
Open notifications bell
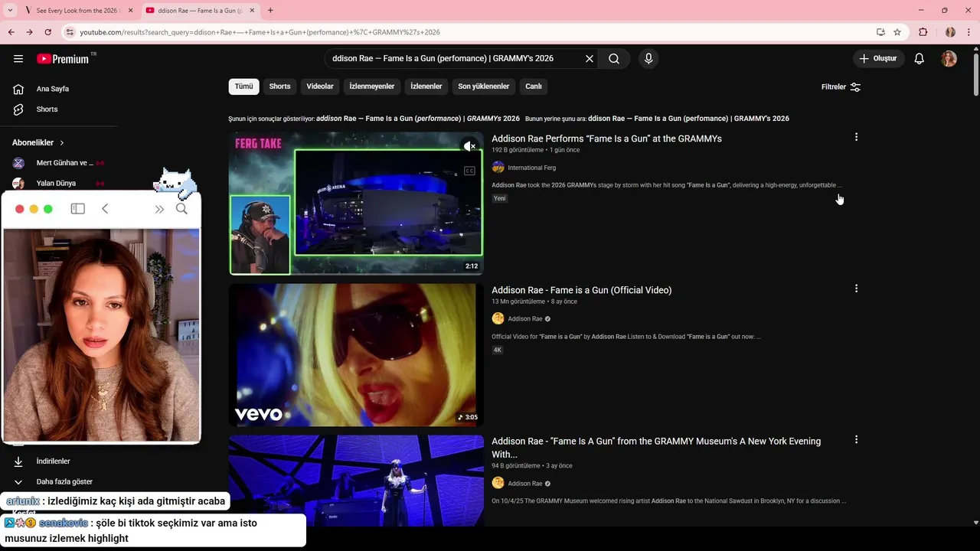click(920, 59)
